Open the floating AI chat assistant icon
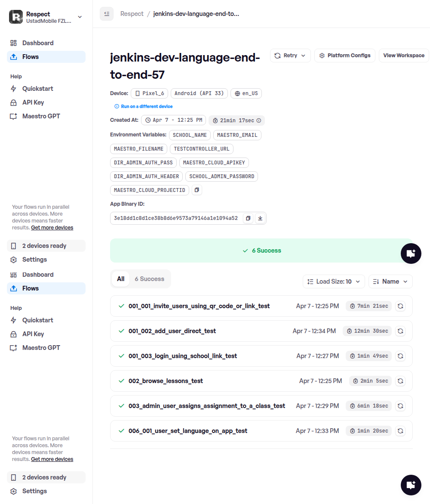Screen dimensions: 430x504 coord(411,253)
